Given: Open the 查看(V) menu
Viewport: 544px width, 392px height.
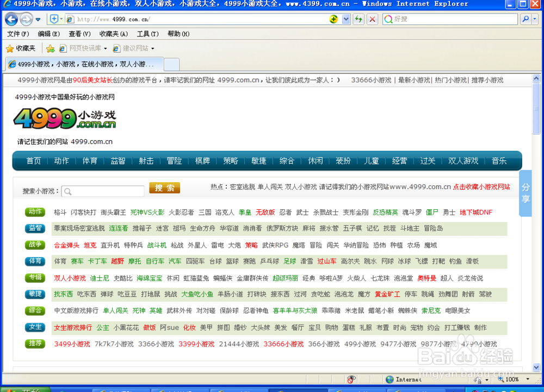Looking at the screenshot, I should 79,34.
